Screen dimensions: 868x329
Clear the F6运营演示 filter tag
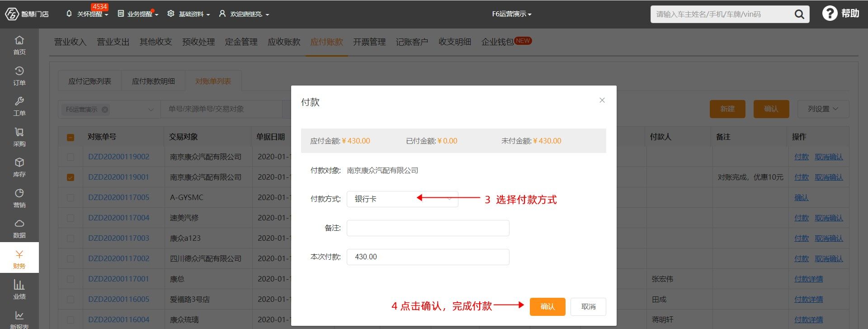(105, 110)
